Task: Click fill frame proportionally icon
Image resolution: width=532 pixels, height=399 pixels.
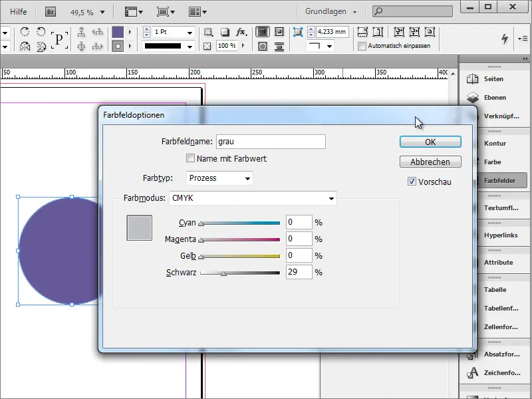Action: tap(362, 32)
